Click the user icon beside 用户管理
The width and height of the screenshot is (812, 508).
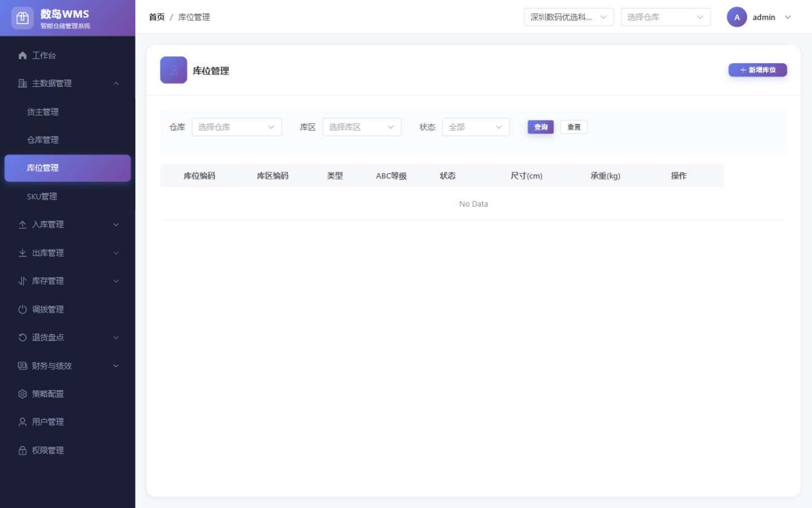(23, 422)
